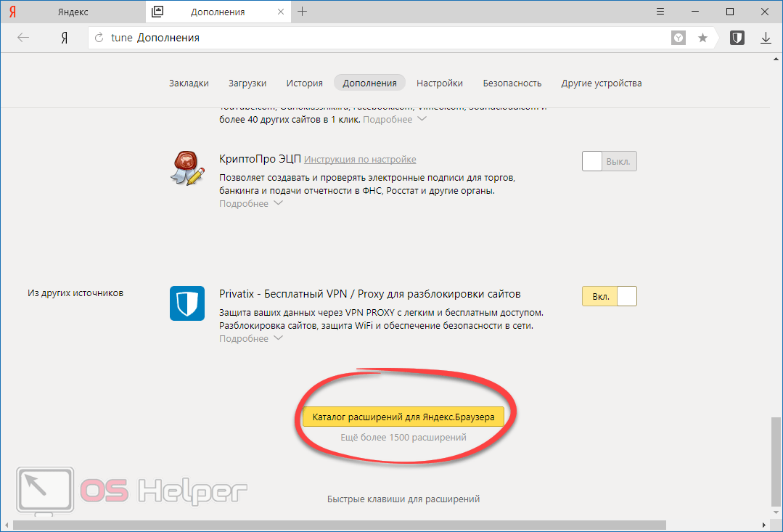Image resolution: width=783 pixels, height=532 pixels.
Task: Open the browser hamburger menu
Action: (660, 12)
